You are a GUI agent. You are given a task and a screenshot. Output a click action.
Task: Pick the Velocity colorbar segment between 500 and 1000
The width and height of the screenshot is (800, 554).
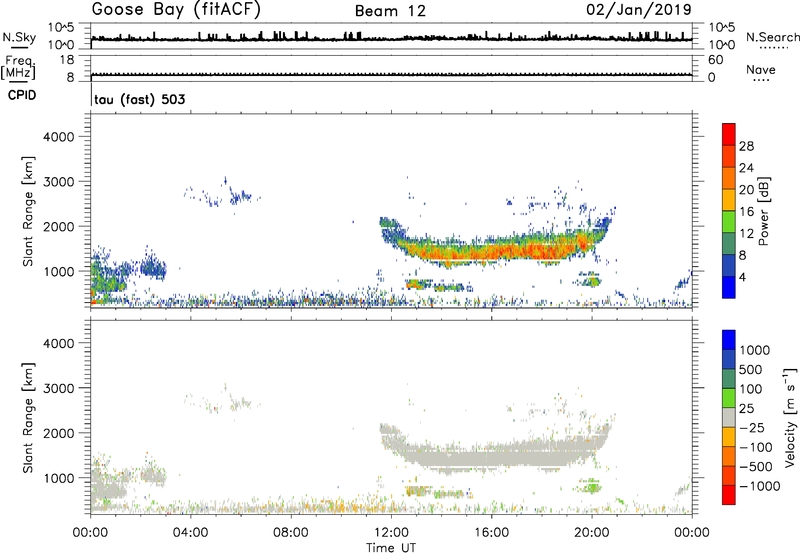click(x=729, y=359)
